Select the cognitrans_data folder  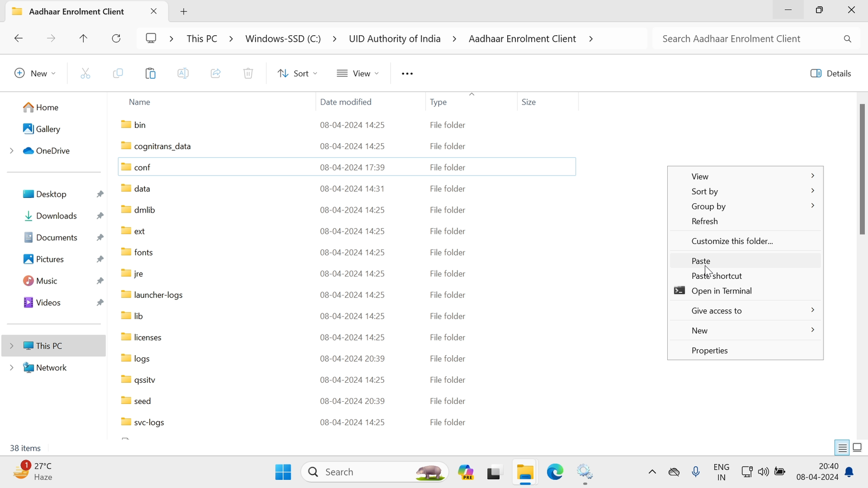tap(347, 146)
